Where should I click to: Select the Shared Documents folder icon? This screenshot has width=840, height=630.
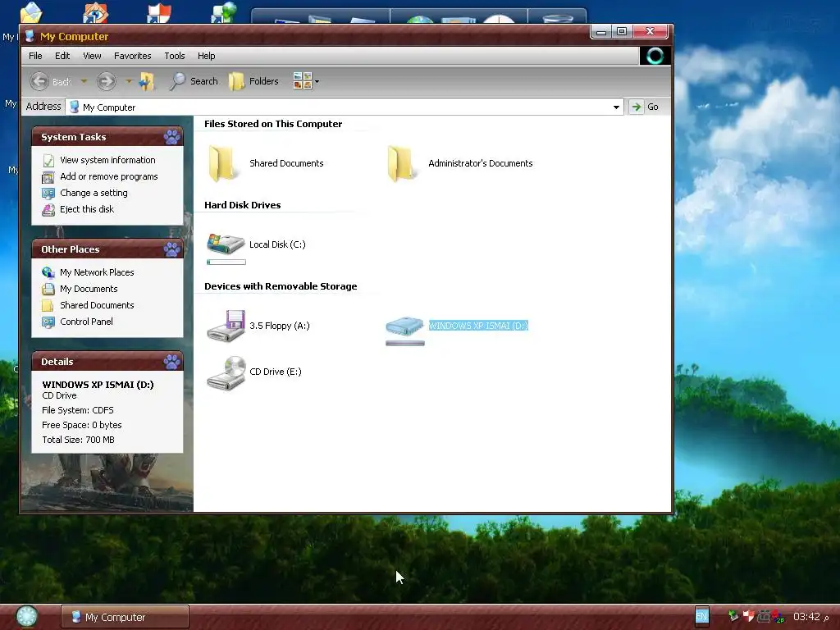coord(222,163)
